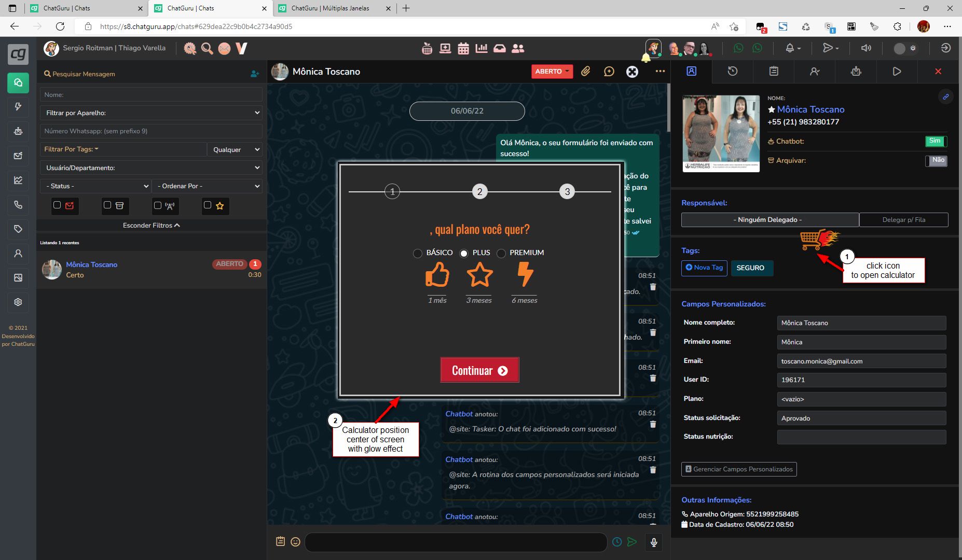Click the link icon near contact name
Viewport: 962px width, 560px height.
[946, 96]
